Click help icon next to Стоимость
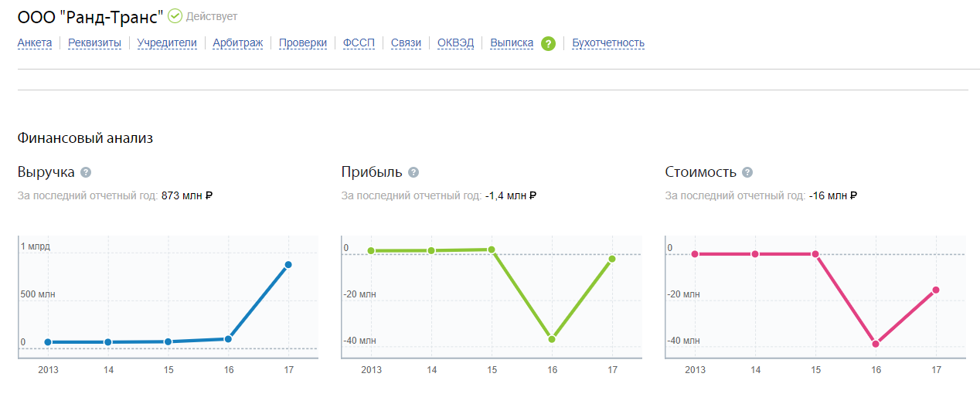The width and height of the screenshot is (980, 404). 747,172
